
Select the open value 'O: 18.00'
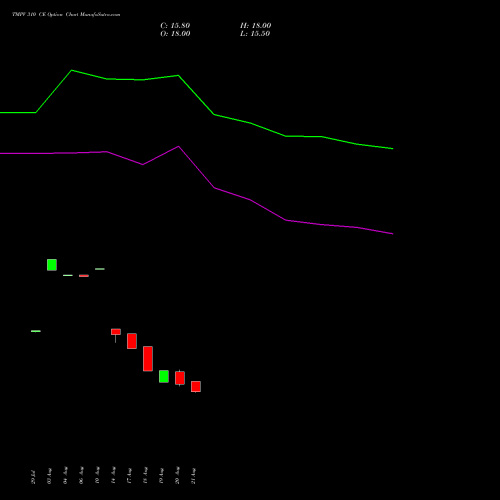coord(175,34)
